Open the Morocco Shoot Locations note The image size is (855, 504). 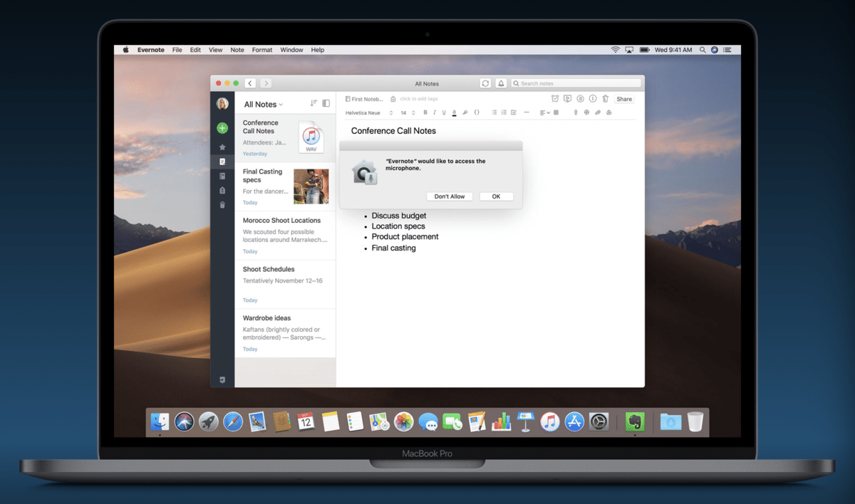pos(285,236)
